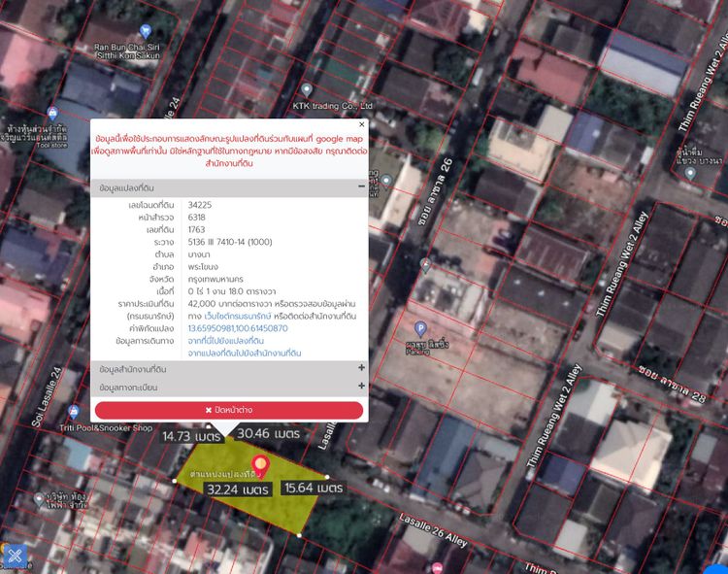The width and height of the screenshot is (728, 574).
Task: Click the tool store marker at left edge
Action: (x=52, y=114)
